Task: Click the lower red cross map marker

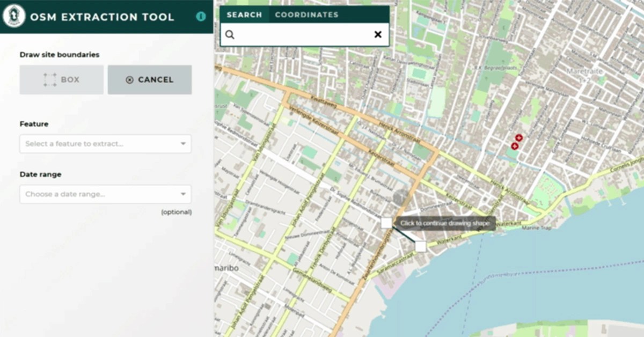Action: pos(514,145)
